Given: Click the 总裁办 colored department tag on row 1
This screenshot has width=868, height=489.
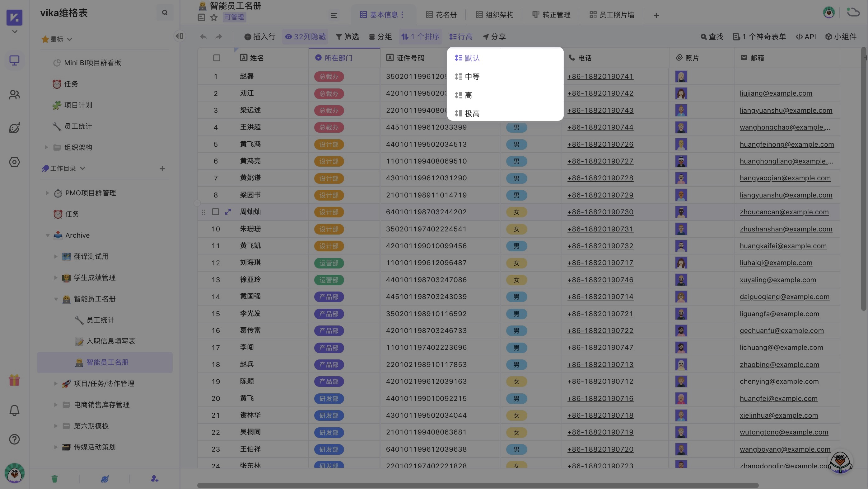Looking at the screenshot, I should [329, 76].
